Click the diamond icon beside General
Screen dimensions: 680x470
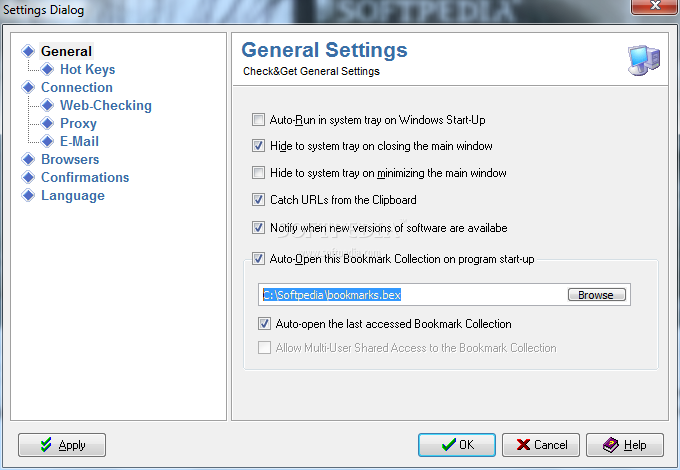(x=28, y=51)
